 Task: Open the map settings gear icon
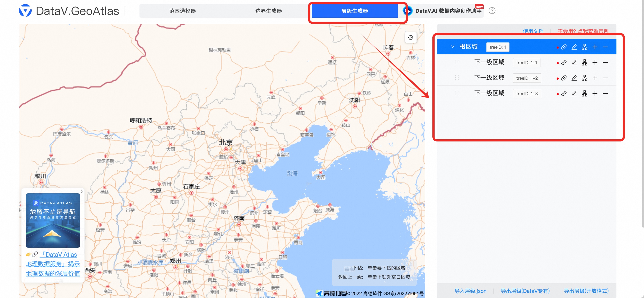point(410,37)
